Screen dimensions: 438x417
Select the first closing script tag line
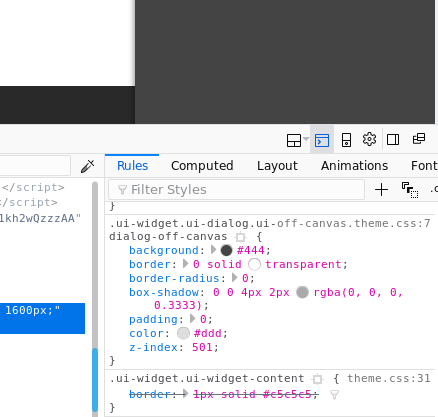click(x=33, y=187)
